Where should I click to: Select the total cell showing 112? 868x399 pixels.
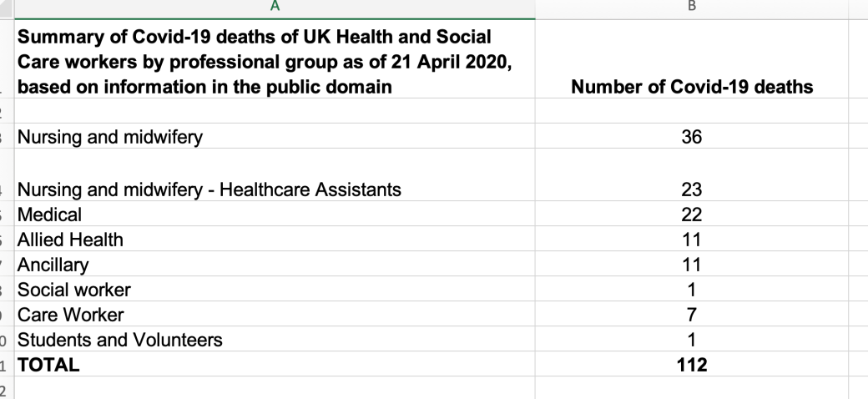(x=691, y=365)
